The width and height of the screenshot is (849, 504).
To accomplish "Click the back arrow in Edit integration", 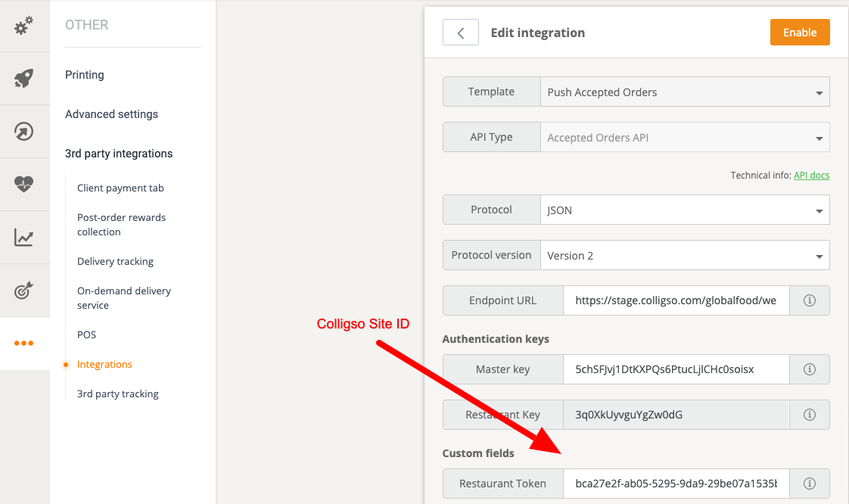I will pyautogui.click(x=460, y=33).
